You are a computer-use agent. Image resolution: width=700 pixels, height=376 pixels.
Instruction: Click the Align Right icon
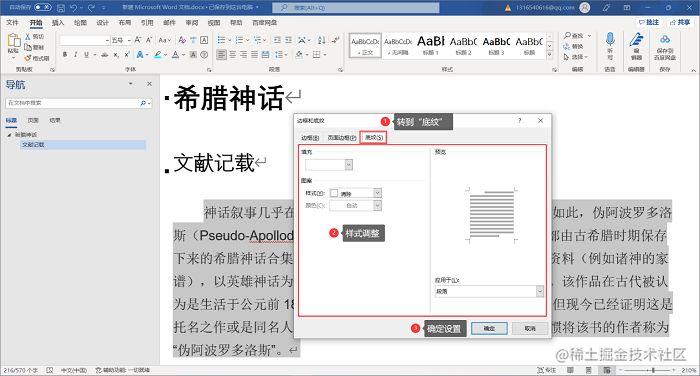tap(243, 54)
